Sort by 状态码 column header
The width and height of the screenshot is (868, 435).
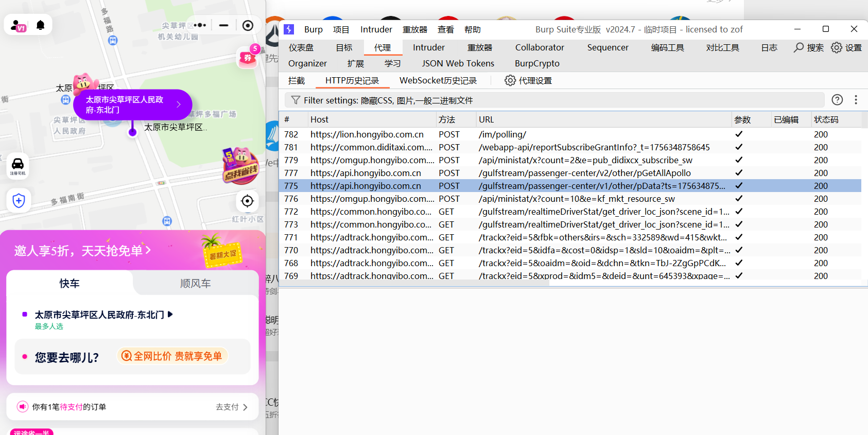tap(836, 119)
